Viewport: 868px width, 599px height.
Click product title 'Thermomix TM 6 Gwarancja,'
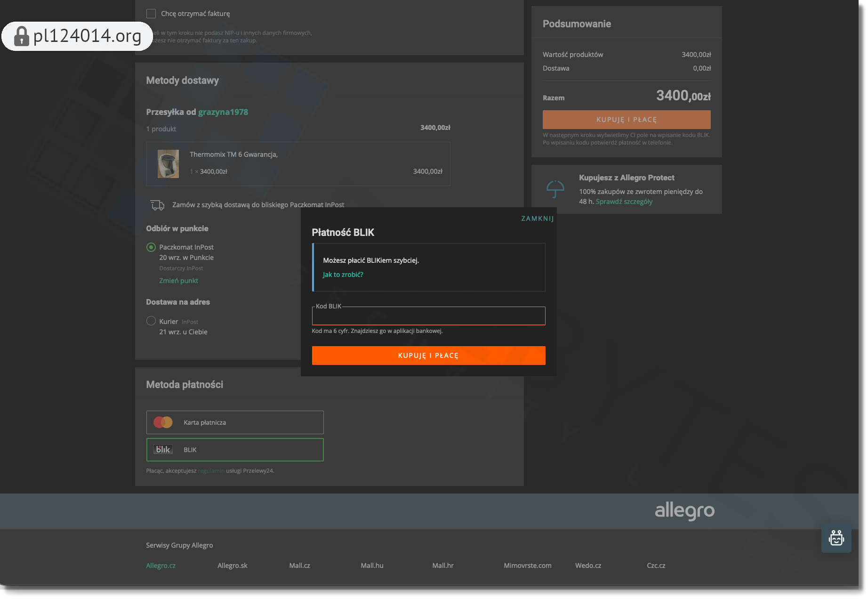pos(233,154)
